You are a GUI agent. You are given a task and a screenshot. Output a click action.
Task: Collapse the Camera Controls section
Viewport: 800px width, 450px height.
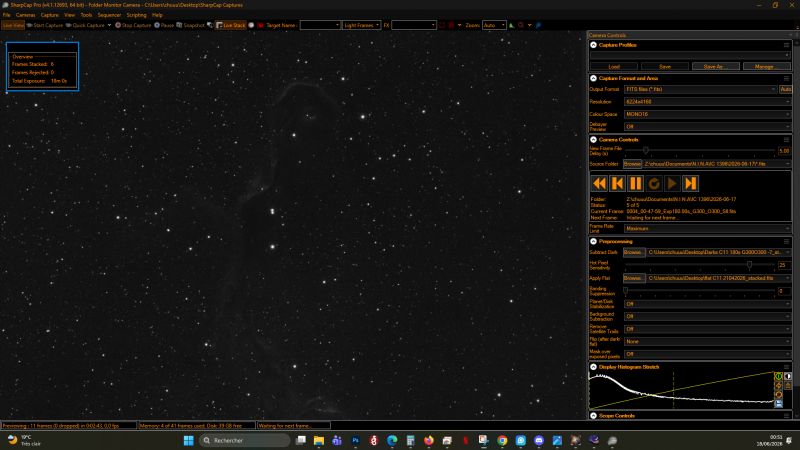[593, 139]
